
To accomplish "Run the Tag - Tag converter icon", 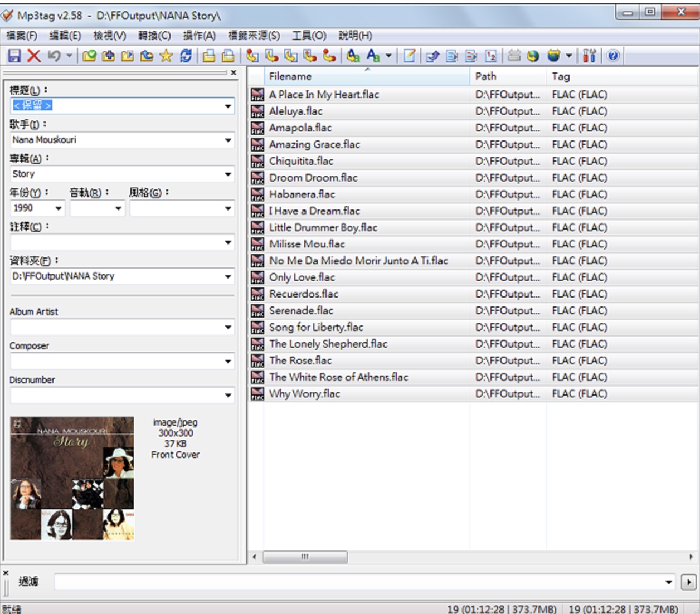I will (x=329, y=56).
